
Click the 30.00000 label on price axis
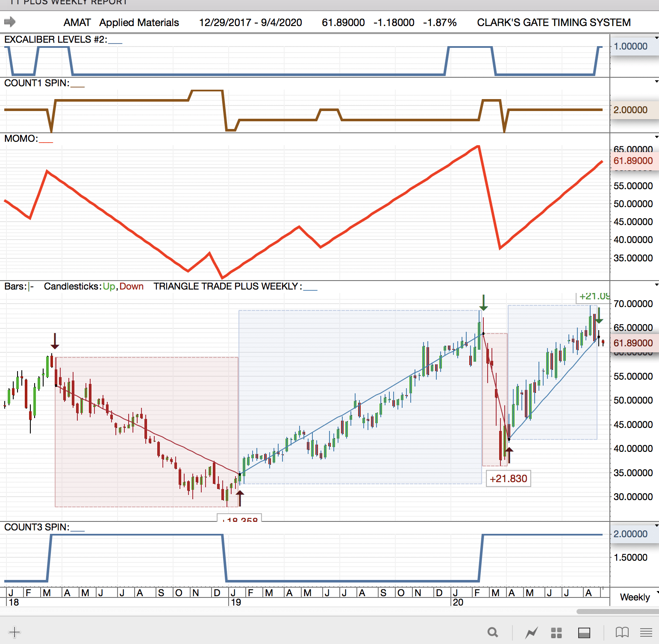click(633, 497)
